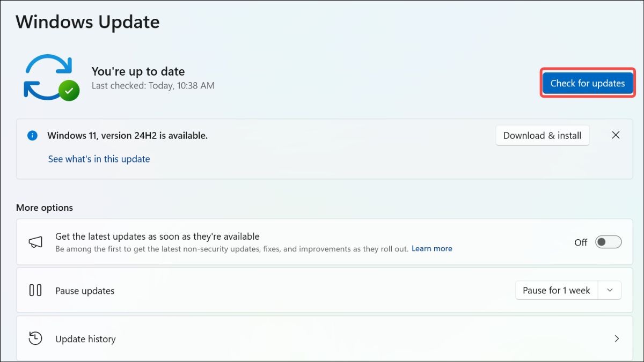
Task: Dismiss the Windows 11 24H2 notice
Action: 616,135
